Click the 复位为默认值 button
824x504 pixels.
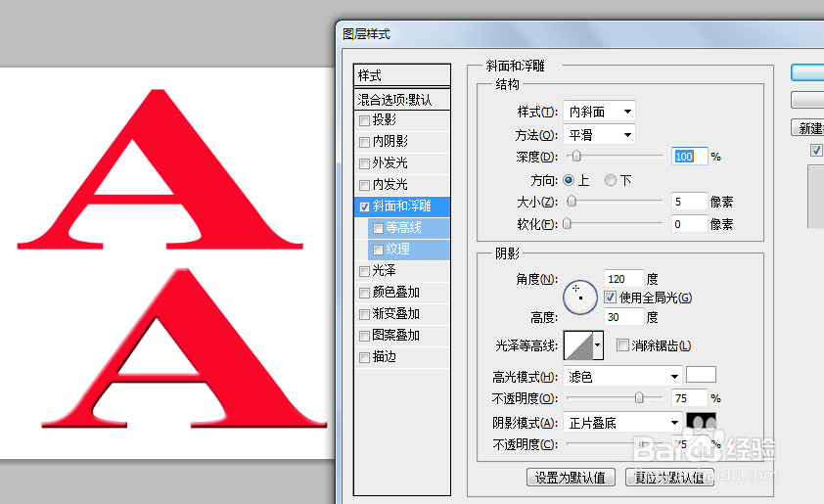point(669,478)
